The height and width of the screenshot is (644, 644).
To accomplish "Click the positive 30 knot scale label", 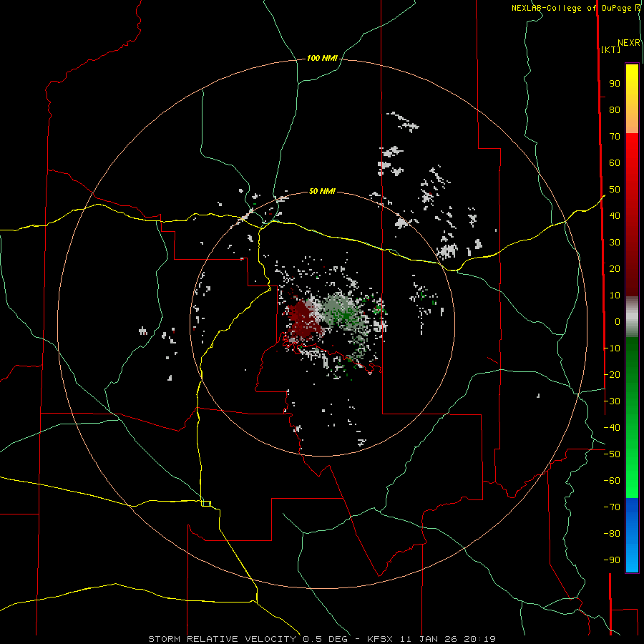I will (x=615, y=243).
